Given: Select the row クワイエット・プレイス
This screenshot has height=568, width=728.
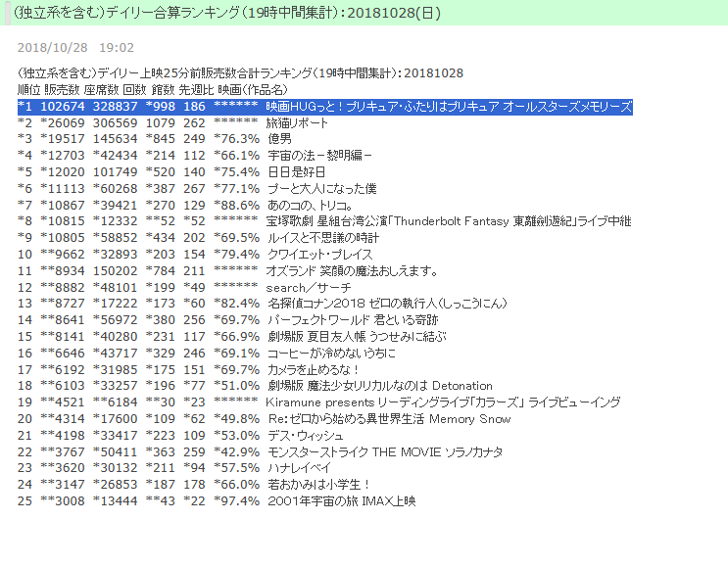Looking at the screenshot, I should click(x=195, y=255).
